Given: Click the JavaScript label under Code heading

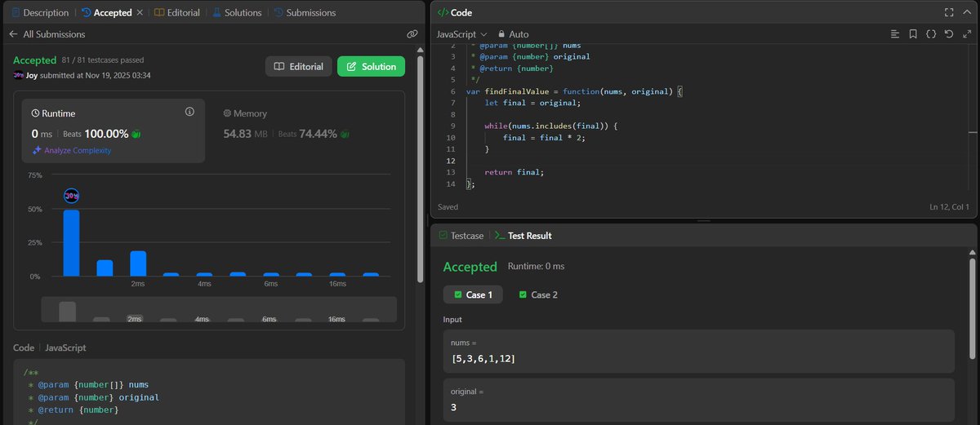Looking at the screenshot, I should [65, 348].
